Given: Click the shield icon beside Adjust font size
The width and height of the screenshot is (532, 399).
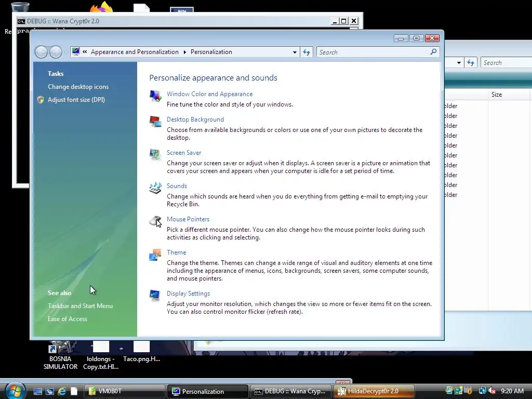Looking at the screenshot, I should point(41,100).
